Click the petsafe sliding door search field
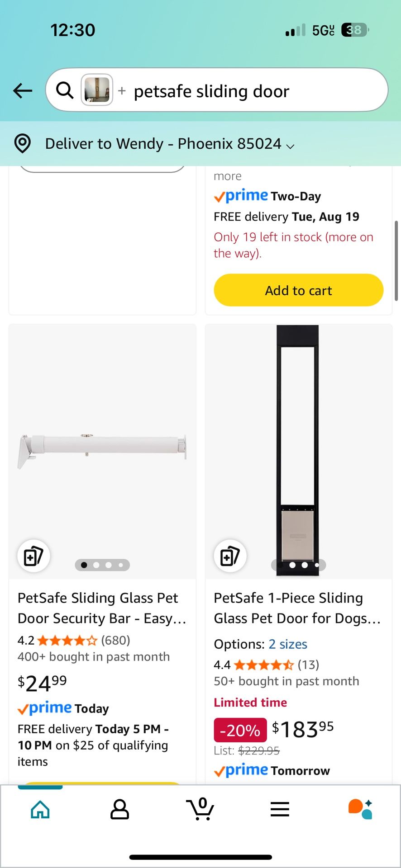Image resolution: width=401 pixels, height=868 pixels. [x=253, y=91]
